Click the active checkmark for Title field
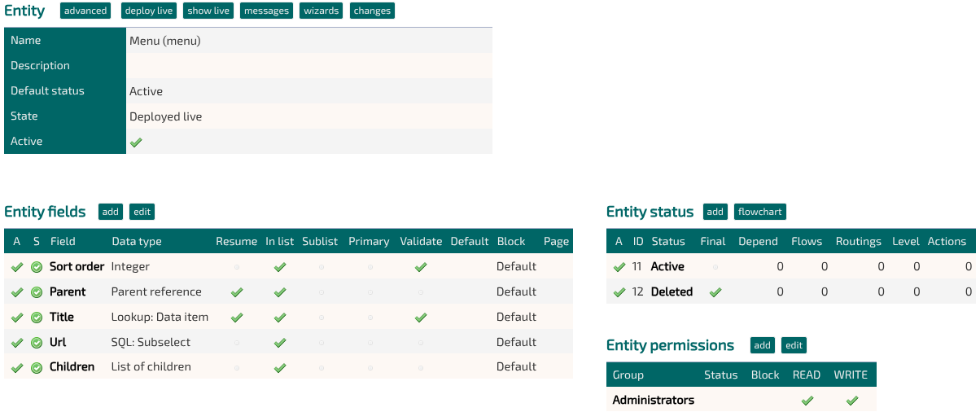Image resolution: width=980 pixels, height=412 pixels. pyautogui.click(x=17, y=318)
